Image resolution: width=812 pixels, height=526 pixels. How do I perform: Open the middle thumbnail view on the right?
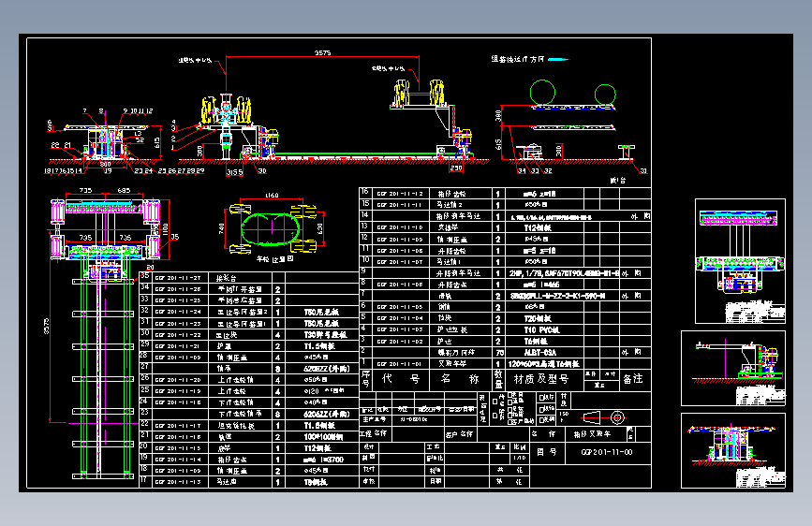pos(733,368)
